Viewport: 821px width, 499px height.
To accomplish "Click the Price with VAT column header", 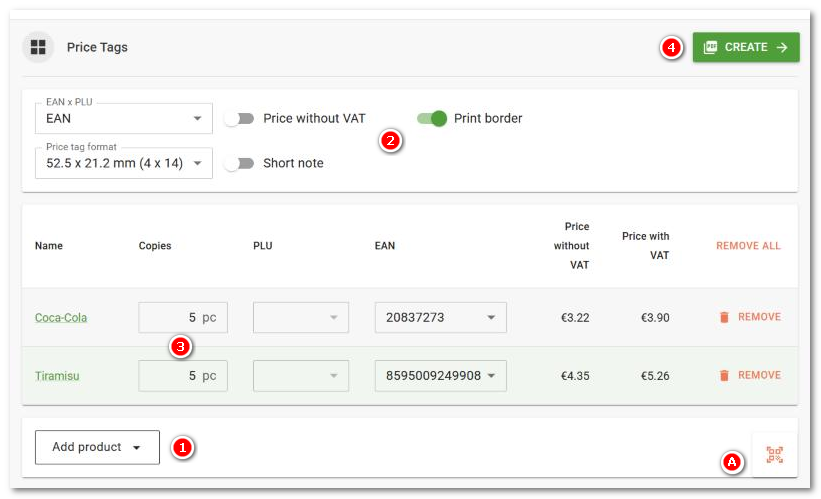I will pyautogui.click(x=646, y=246).
